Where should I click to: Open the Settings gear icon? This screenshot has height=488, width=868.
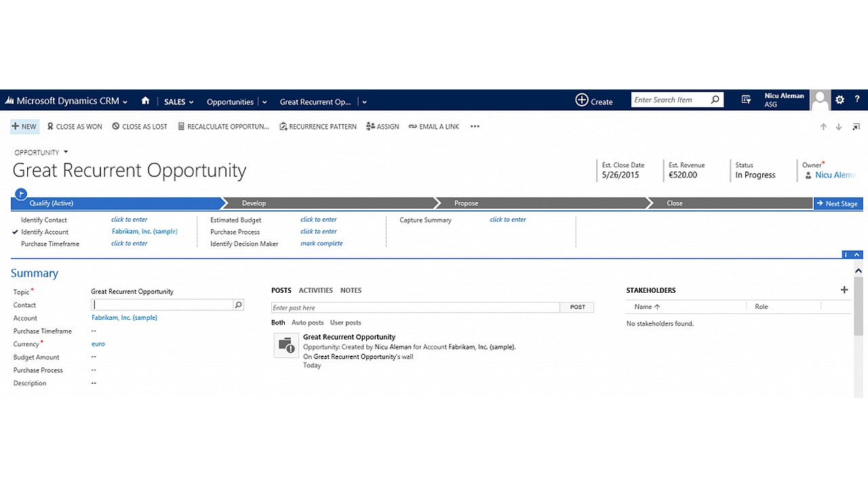(x=840, y=100)
